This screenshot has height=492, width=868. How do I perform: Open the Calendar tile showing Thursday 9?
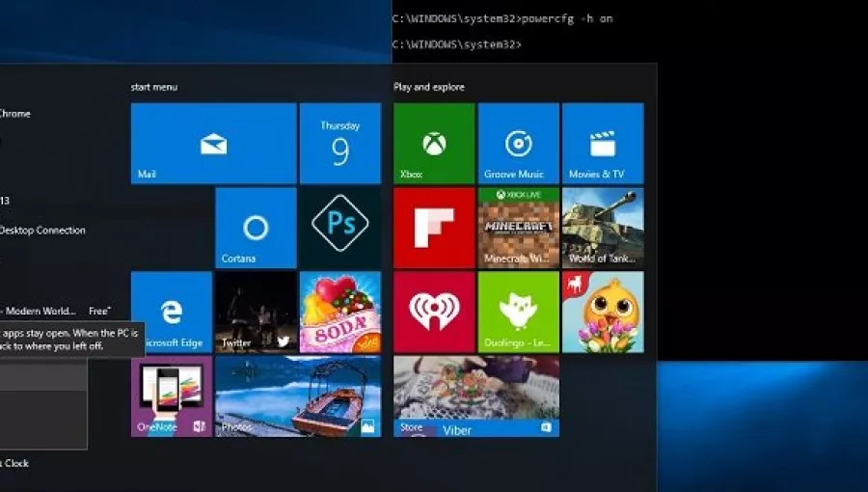(340, 144)
